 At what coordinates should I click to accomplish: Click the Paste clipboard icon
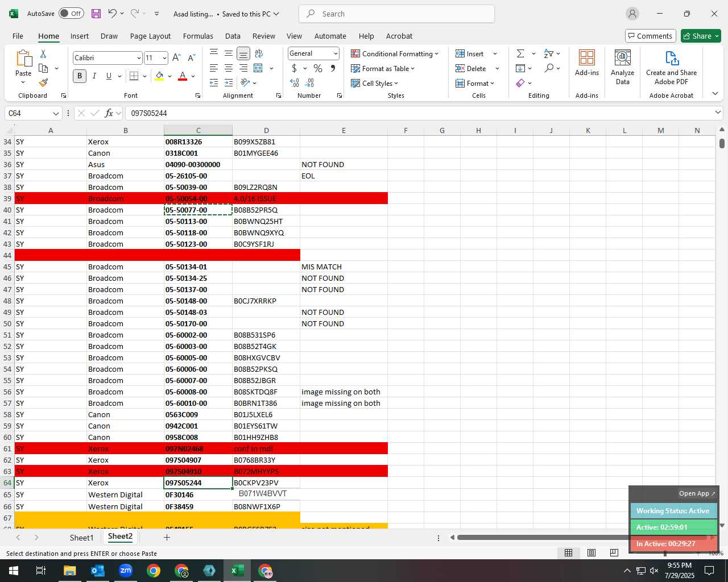point(23,59)
